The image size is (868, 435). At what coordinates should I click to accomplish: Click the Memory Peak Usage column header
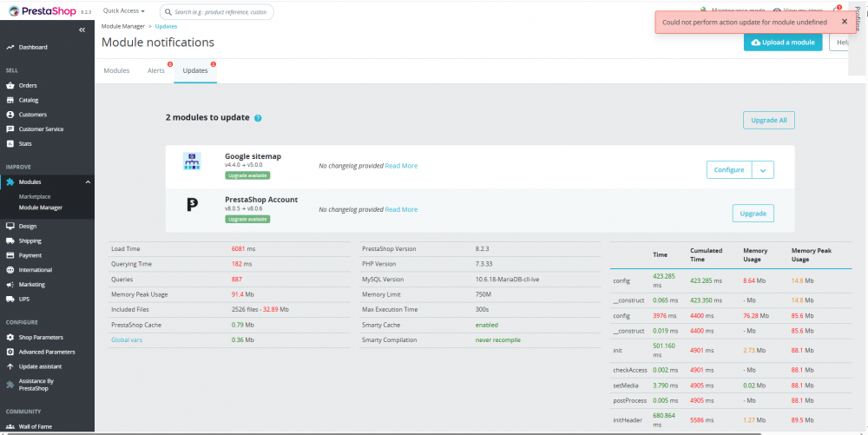point(812,254)
